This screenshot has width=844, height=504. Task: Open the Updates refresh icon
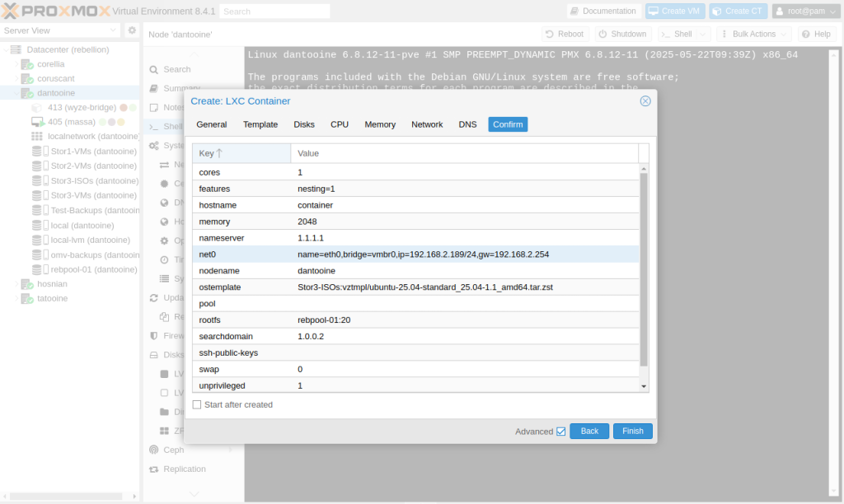(x=154, y=297)
